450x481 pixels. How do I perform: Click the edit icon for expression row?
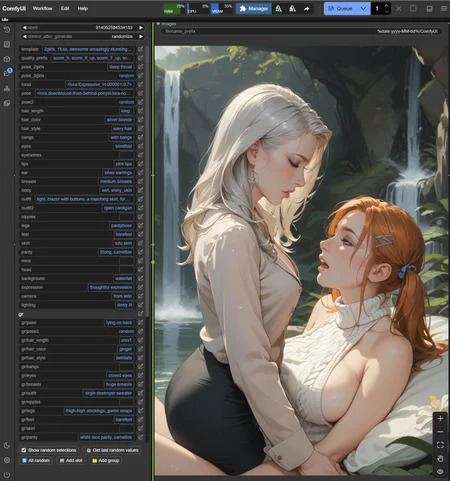[140, 287]
